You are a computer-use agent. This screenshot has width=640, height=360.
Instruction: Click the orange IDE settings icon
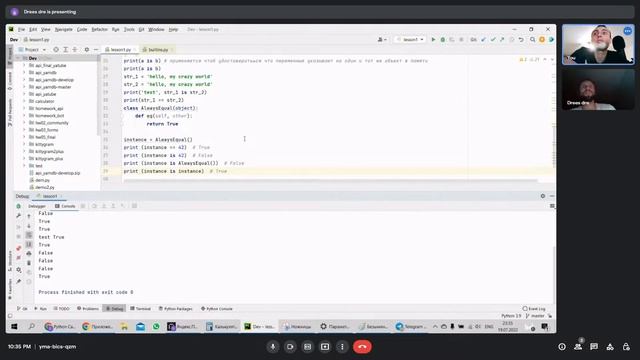pyautogui.click(x=542, y=40)
